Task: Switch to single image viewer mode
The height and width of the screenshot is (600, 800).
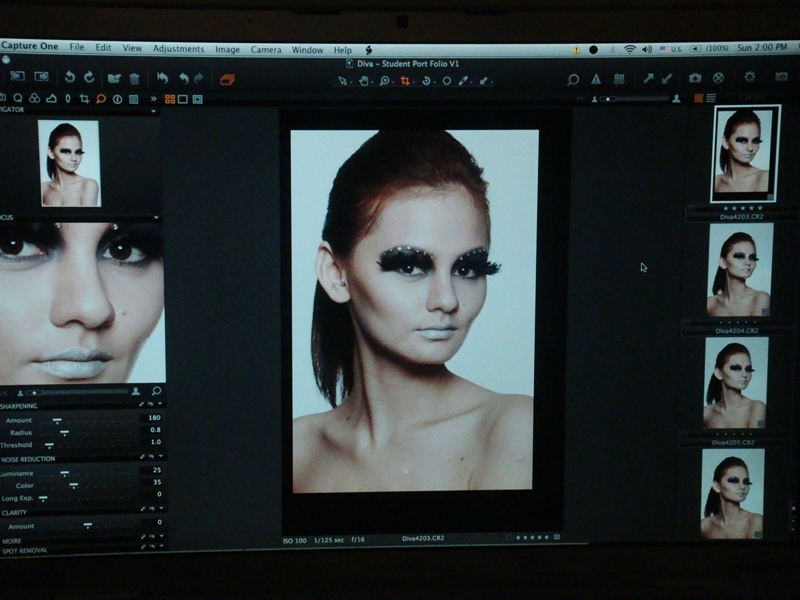Action: point(183,99)
